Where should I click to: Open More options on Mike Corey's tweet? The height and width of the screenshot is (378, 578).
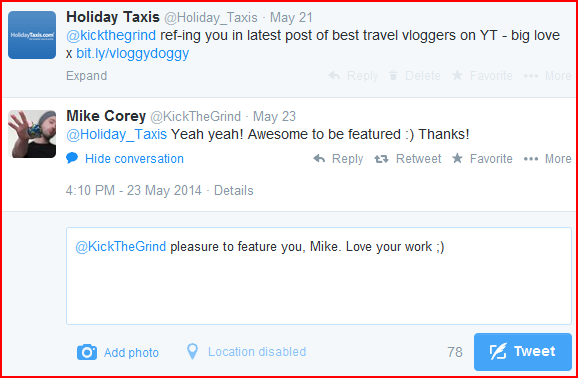pyautogui.click(x=548, y=159)
